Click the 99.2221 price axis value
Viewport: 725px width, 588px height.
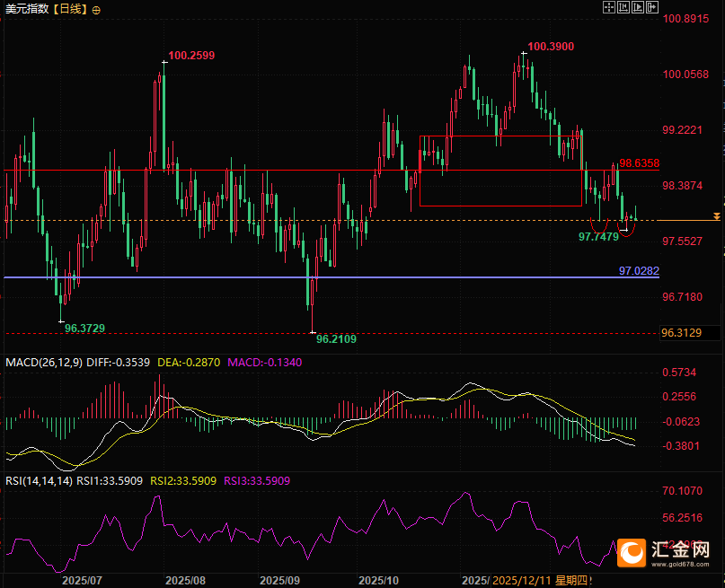point(683,130)
